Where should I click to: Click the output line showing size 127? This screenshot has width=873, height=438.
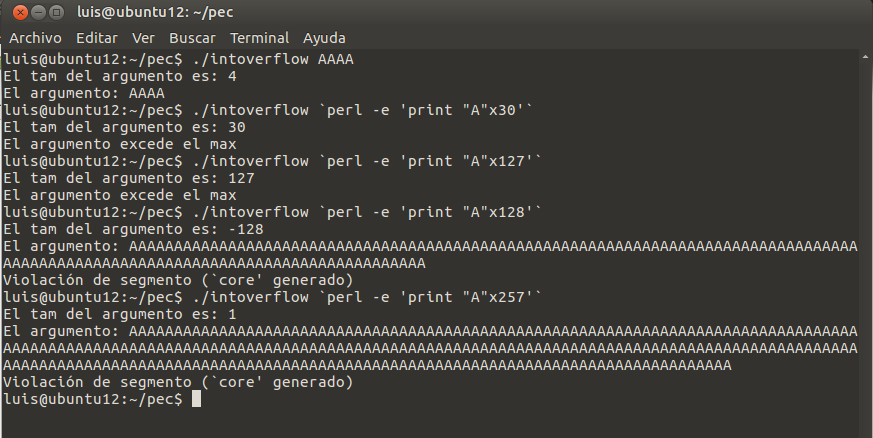pyautogui.click(x=129, y=178)
